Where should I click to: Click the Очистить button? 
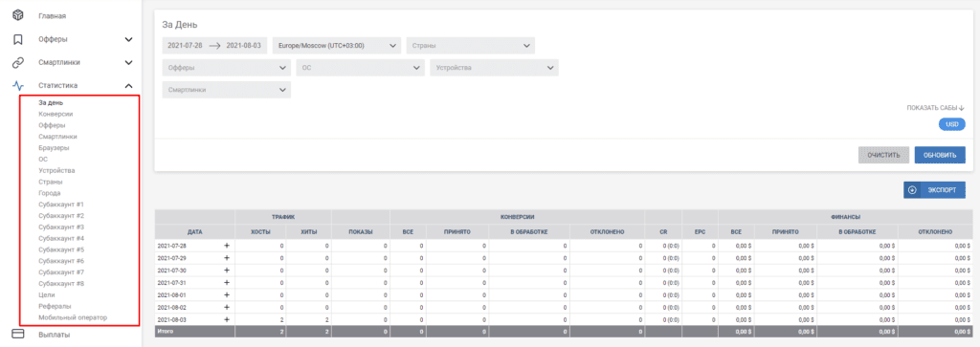click(883, 155)
